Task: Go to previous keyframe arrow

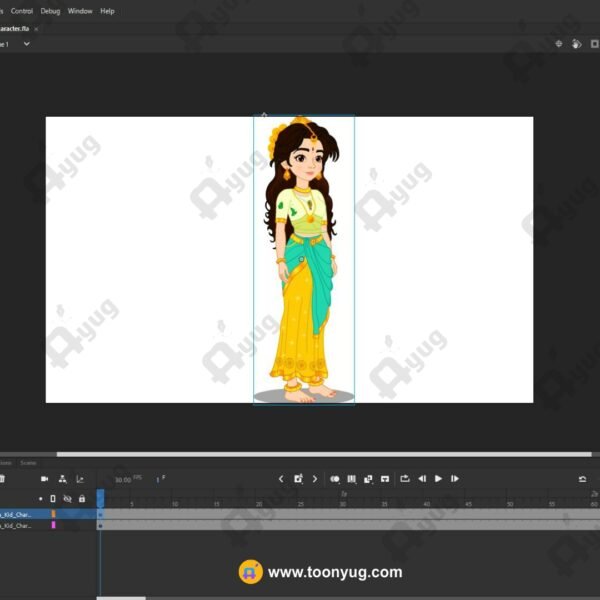Action: pos(281,479)
